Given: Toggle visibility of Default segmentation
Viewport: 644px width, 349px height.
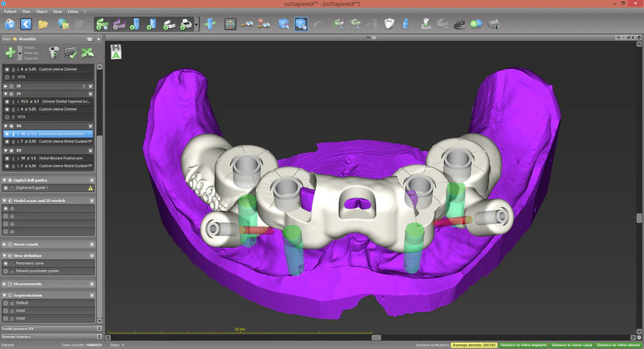Looking at the screenshot, I should (x=6, y=303).
